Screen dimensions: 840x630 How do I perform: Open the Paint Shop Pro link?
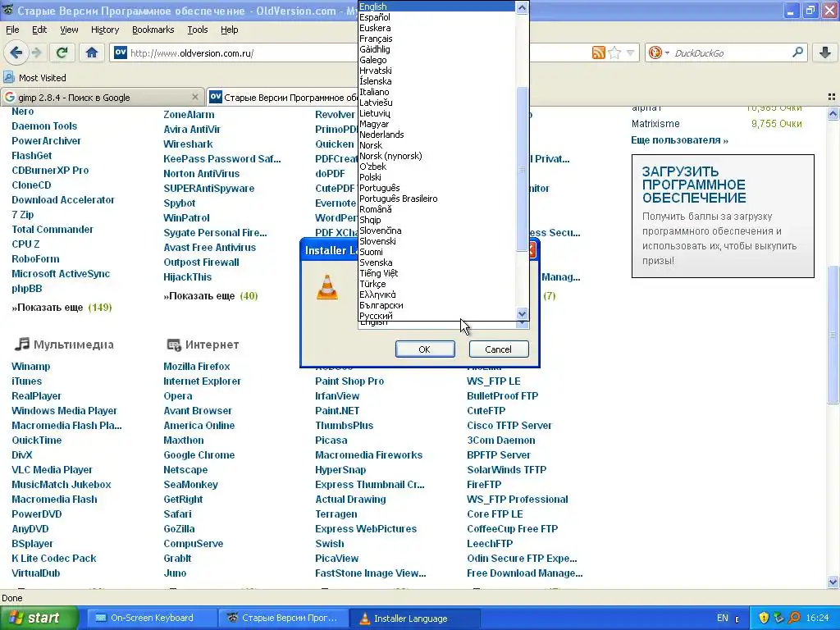coord(349,381)
